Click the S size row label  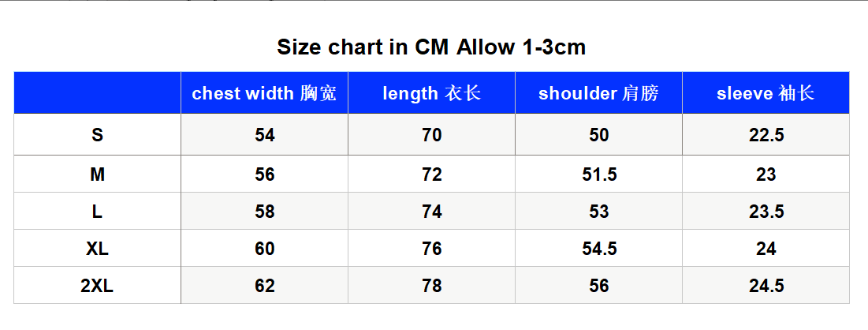[x=98, y=135]
